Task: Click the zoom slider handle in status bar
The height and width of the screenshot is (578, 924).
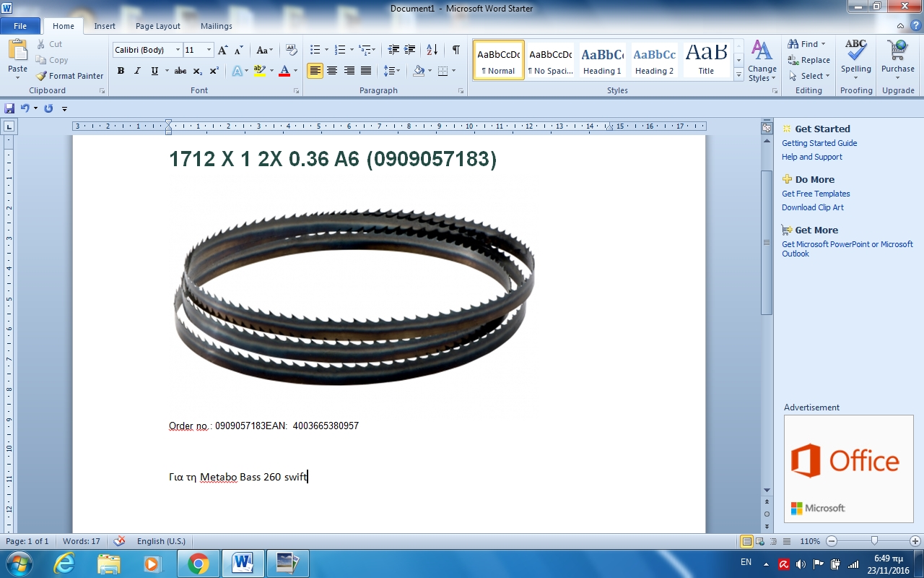Action: pyautogui.click(x=874, y=541)
